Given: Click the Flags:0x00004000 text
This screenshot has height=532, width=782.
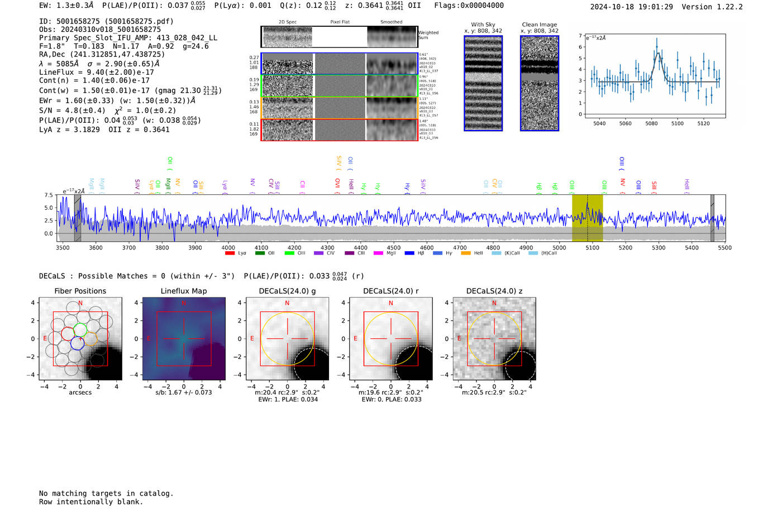Looking at the screenshot, I should coord(469,6).
